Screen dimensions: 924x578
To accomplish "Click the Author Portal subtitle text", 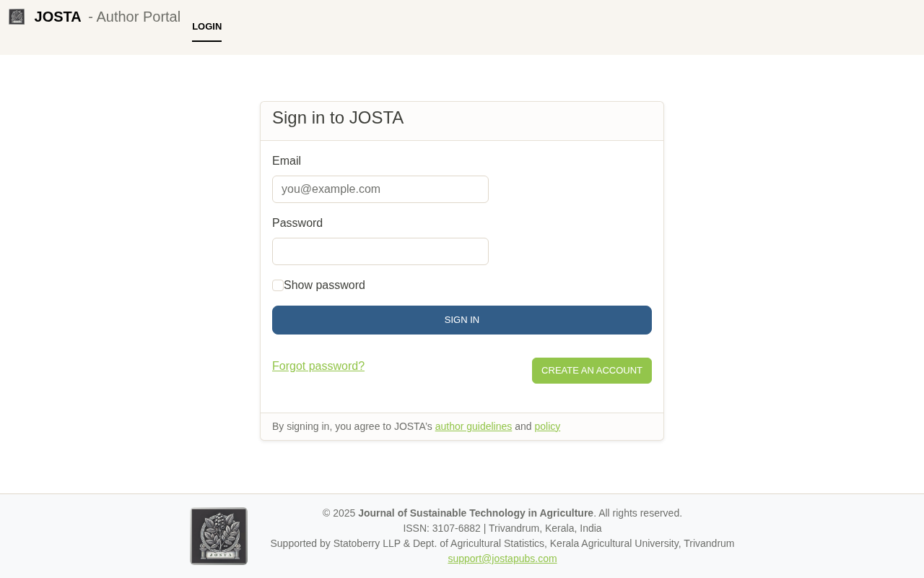I will coord(134,17).
